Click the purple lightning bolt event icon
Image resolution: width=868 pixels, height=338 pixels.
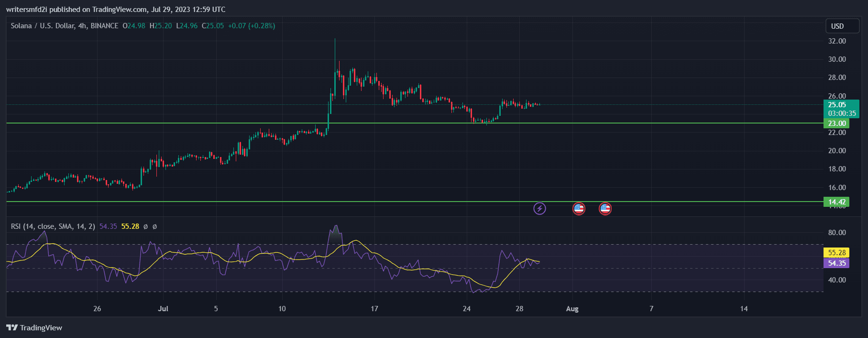click(539, 209)
